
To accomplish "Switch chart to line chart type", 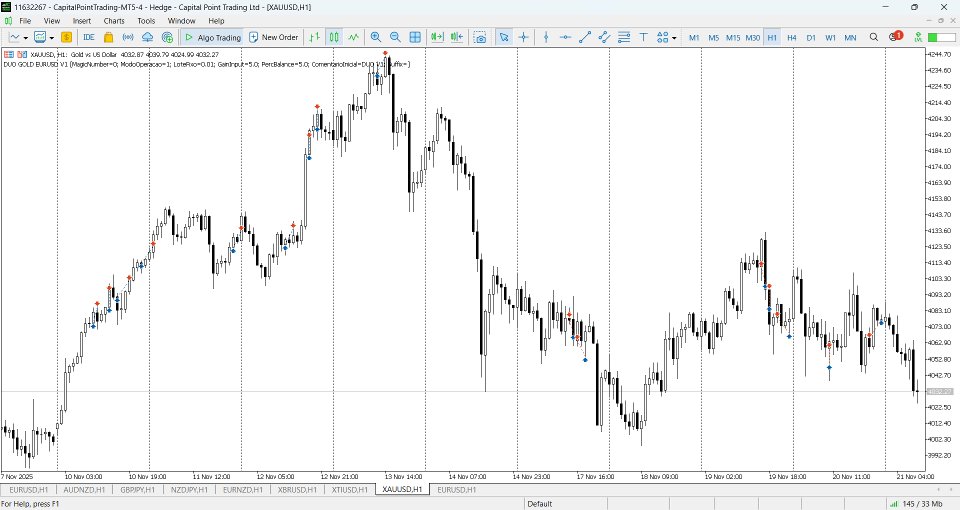I will [x=354, y=37].
